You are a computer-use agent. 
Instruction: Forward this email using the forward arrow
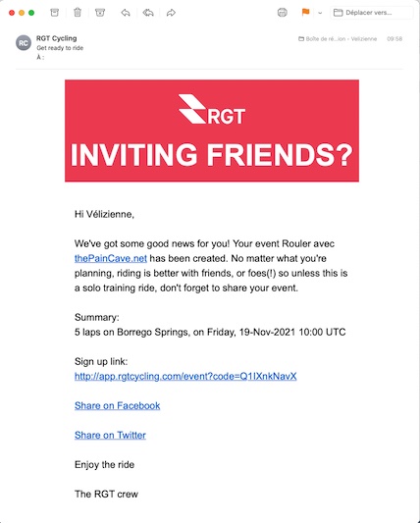pyautogui.click(x=171, y=13)
